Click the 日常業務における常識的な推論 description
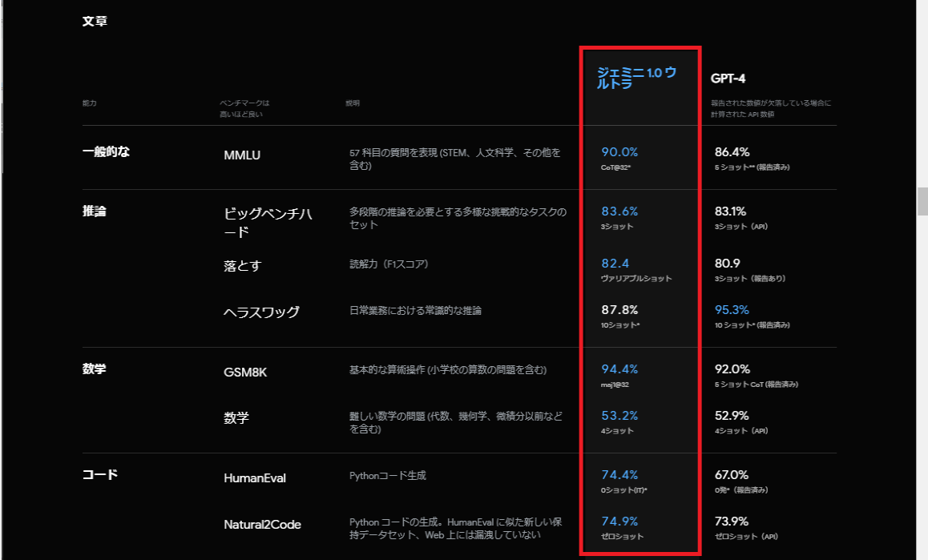This screenshot has height=560, width=928. pos(415,311)
